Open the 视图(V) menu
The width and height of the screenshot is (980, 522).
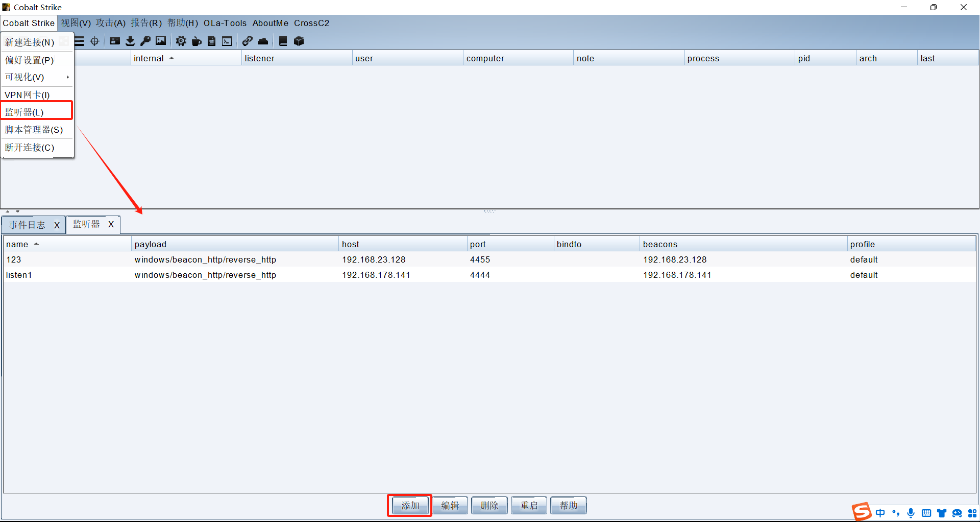tap(76, 23)
